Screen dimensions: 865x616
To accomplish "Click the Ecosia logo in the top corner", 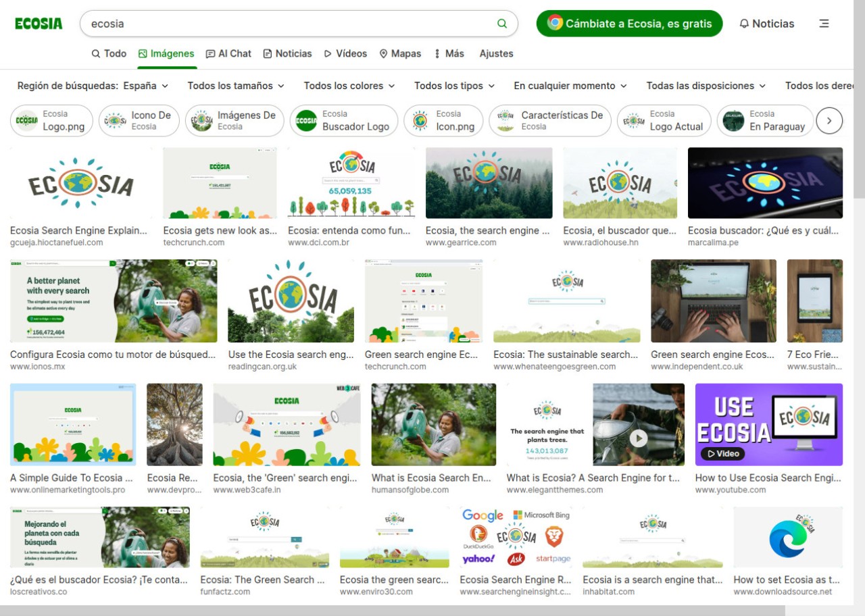I will click(x=39, y=23).
